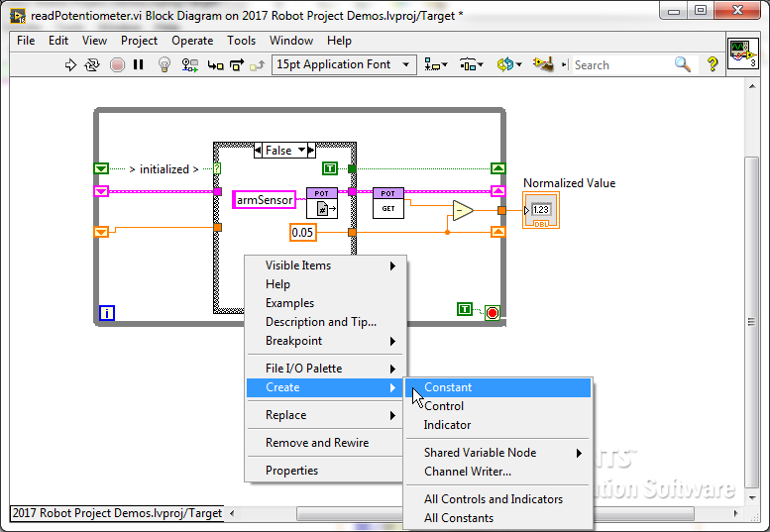Click the Search field in toolbar
770x532 pixels.
pos(621,65)
